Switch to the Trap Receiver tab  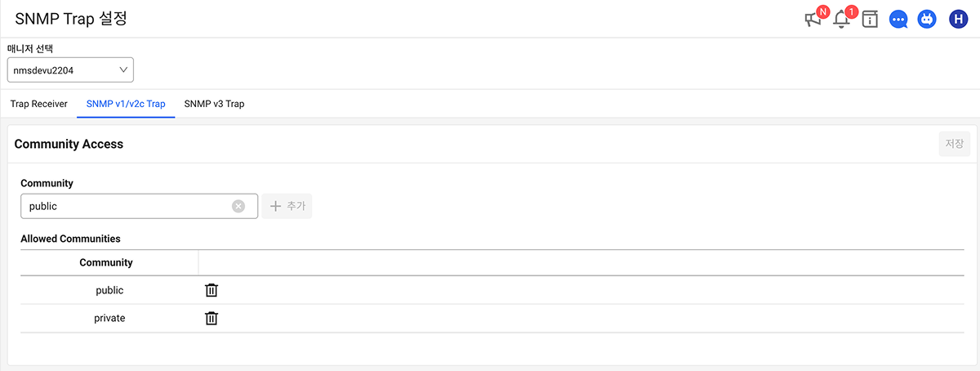38,104
